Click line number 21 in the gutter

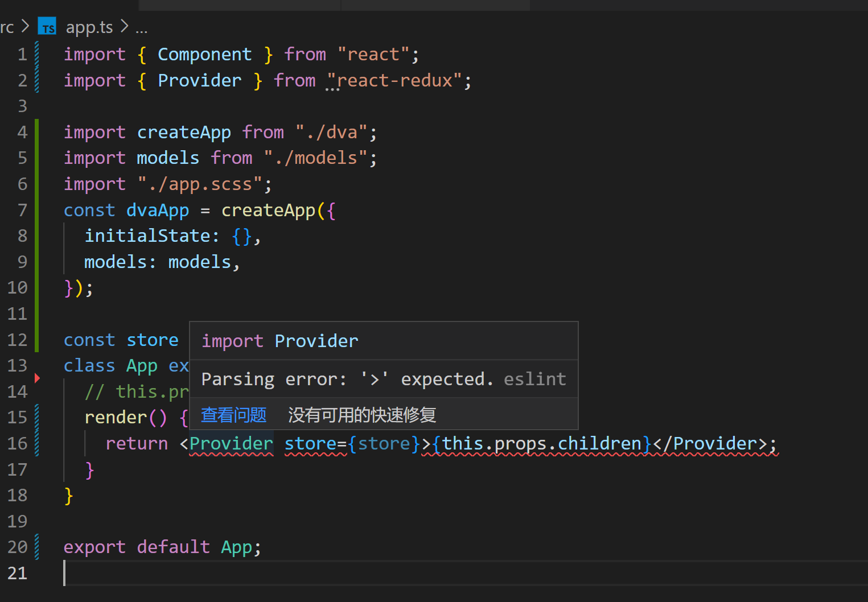17,573
